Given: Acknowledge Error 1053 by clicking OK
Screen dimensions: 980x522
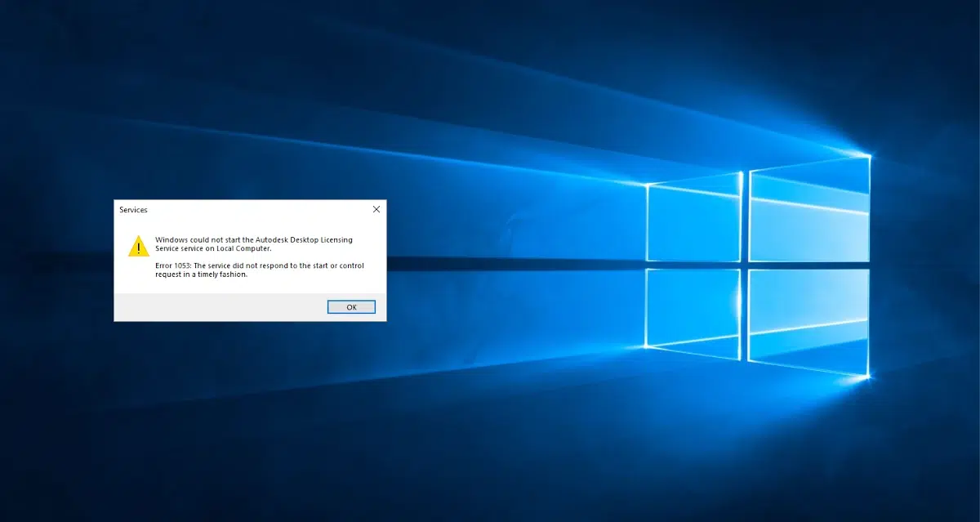Looking at the screenshot, I should 351,306.
